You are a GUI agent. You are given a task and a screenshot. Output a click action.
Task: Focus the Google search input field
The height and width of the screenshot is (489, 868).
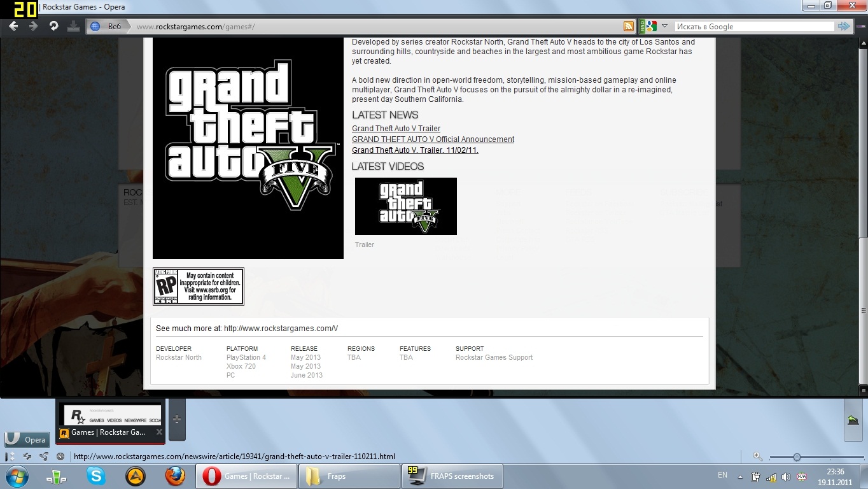753,26
